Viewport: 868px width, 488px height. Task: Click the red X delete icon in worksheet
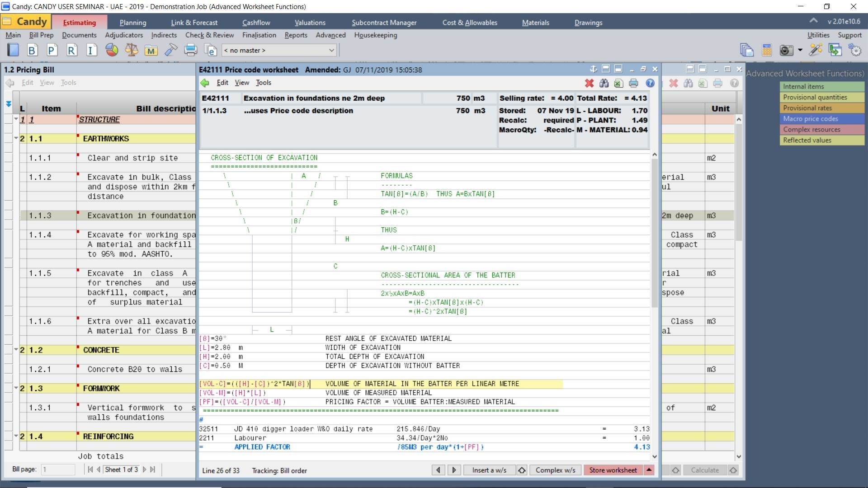coord(589,83)
